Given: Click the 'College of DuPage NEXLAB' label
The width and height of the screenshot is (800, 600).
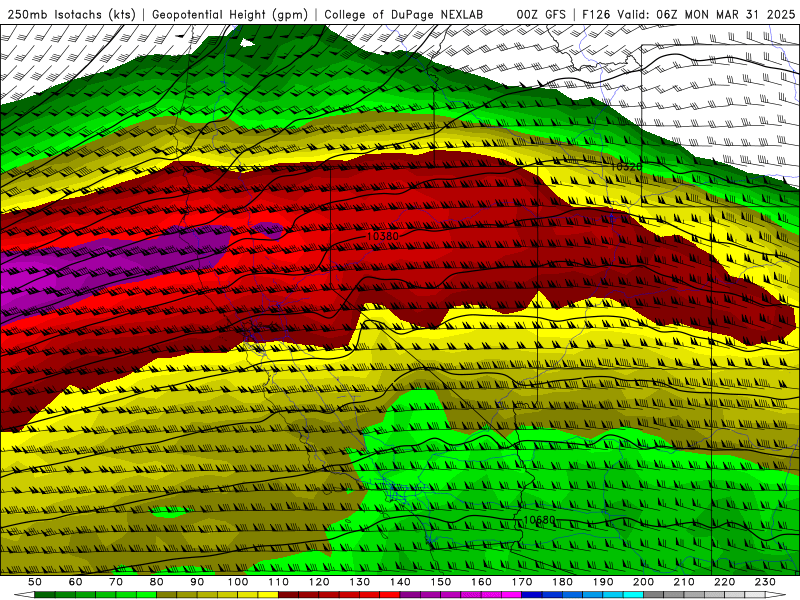Looking at the screenshot, I should point(404,14).
